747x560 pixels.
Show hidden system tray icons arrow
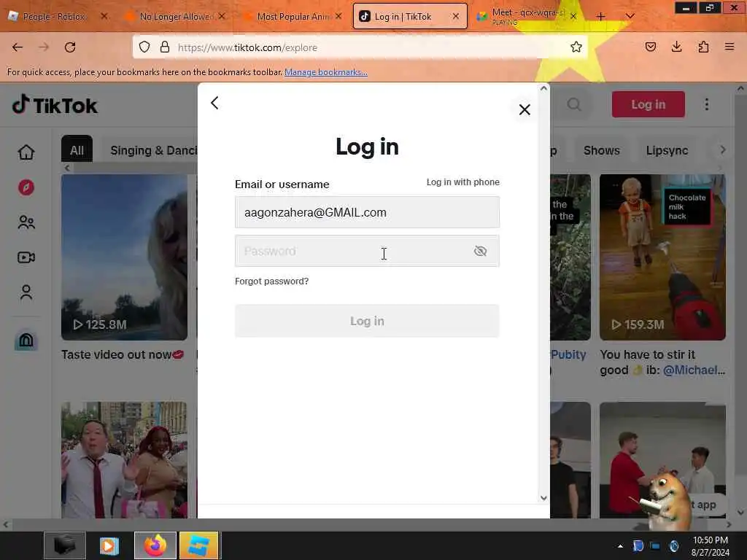tap(620, 546)
